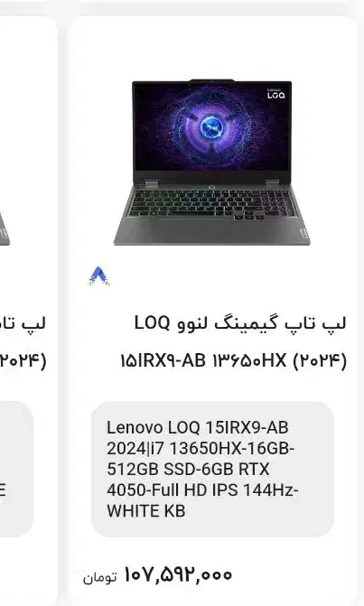Open the title 'لپ تاپ گیمینگ لنوو LOQ'
Viewport: 364px width, 606px height.
click(240, 323)
